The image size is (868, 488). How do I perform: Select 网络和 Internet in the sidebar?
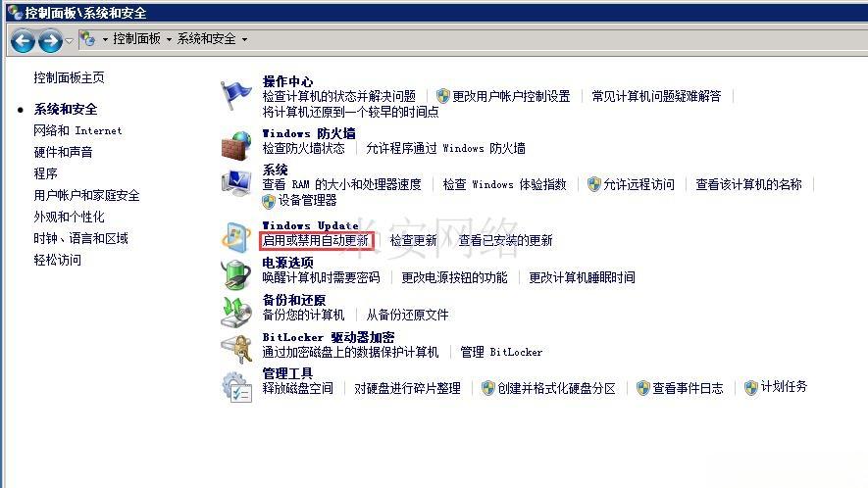coord(77,130)
